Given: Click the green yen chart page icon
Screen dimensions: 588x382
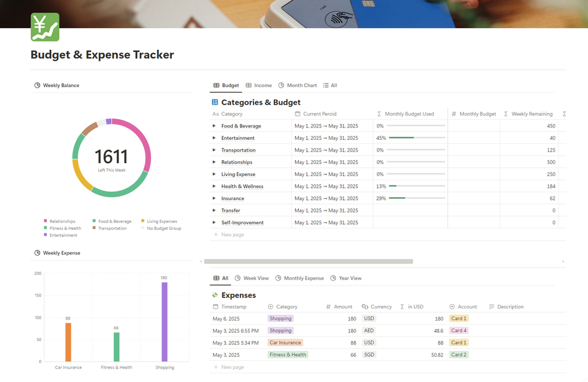Looking at the screenshot, I should coord(45,27).
